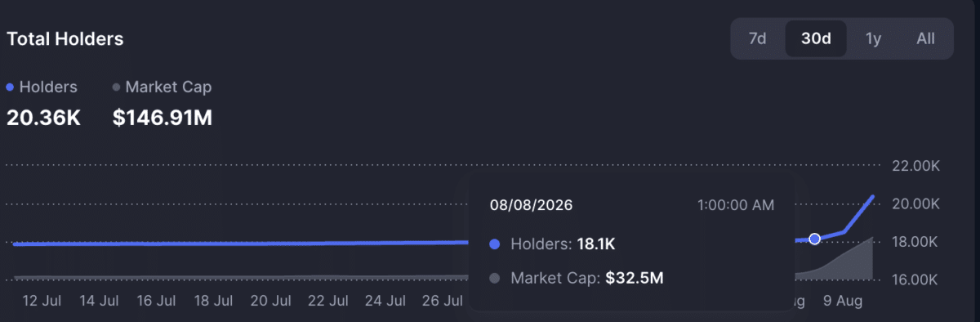Image resolution: width=980 pixels, height=322 pixels.
Task: Click the Total Holders heading
Action: pyautogui.click(x=65, y=38)
